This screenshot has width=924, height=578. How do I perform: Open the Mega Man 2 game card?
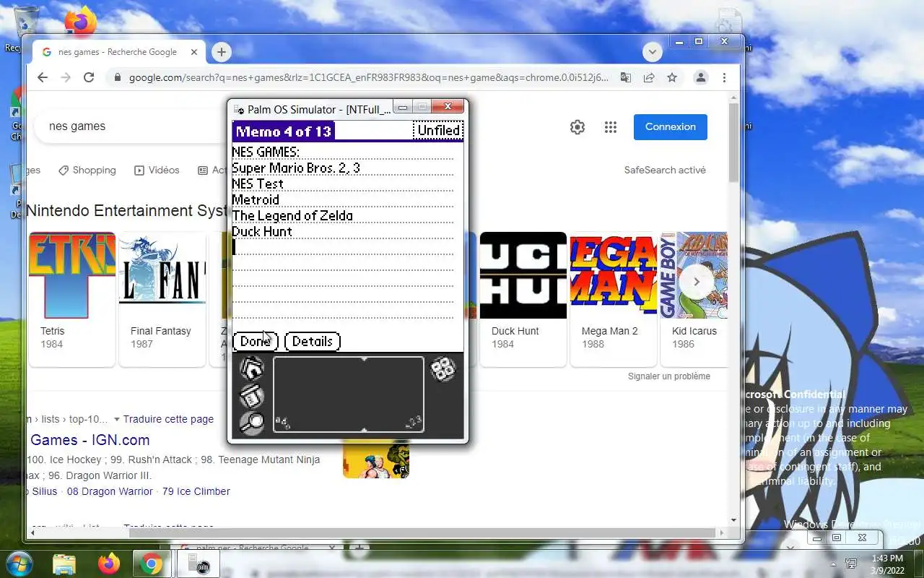point(614,298)
